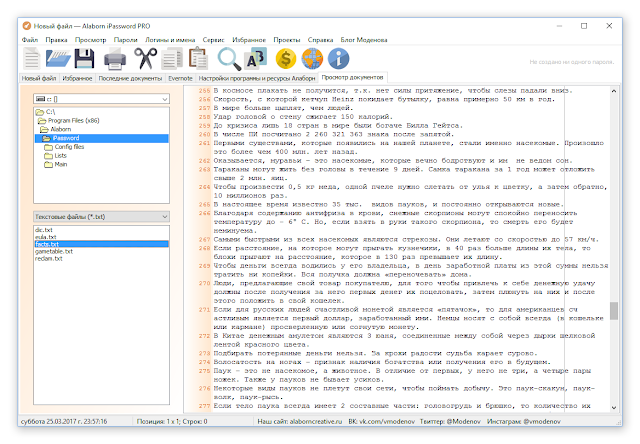Select the facts.txt file
The width and height of the screenshot is (640, 444).
[102, 244]
